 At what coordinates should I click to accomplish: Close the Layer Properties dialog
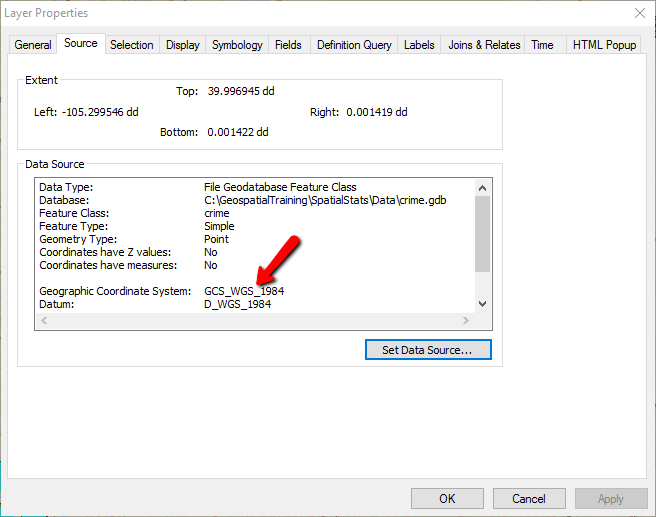[x=640, y=13]
